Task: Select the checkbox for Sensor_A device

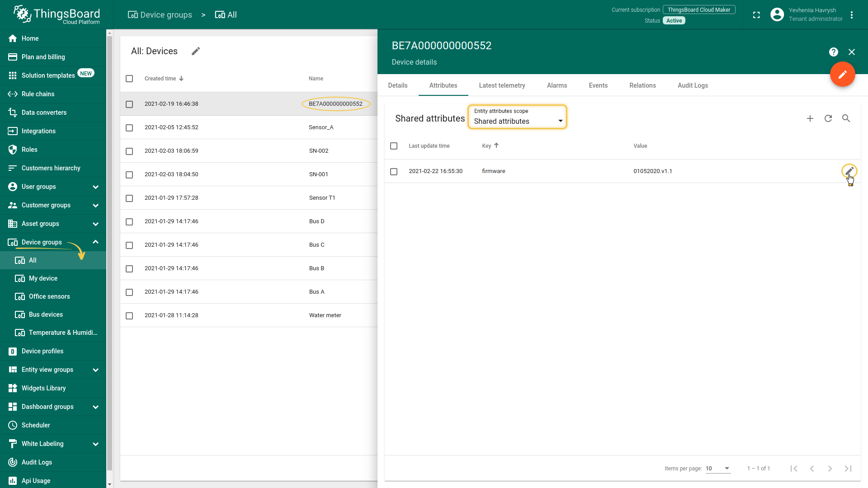Action: [x=129, y=128]
